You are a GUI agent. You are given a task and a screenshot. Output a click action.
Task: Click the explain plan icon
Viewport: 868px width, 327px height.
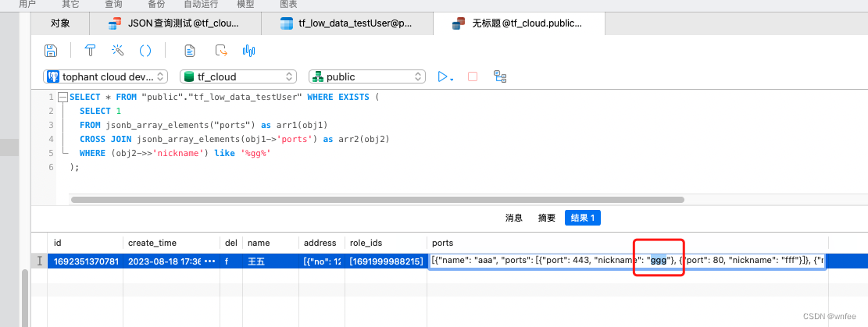pos(501,77)
